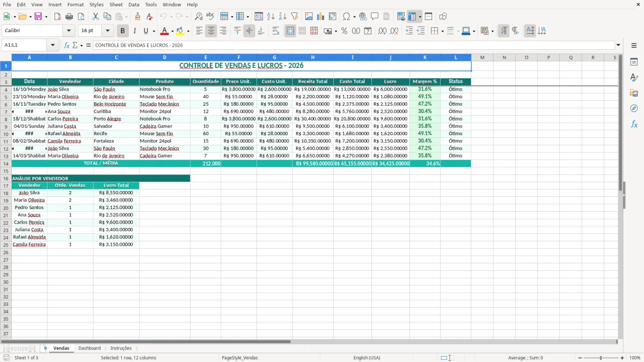The height and width of the screenshot is (362, 644).
Task: Open background color dropdown arrow
Action: click(188, 31)
